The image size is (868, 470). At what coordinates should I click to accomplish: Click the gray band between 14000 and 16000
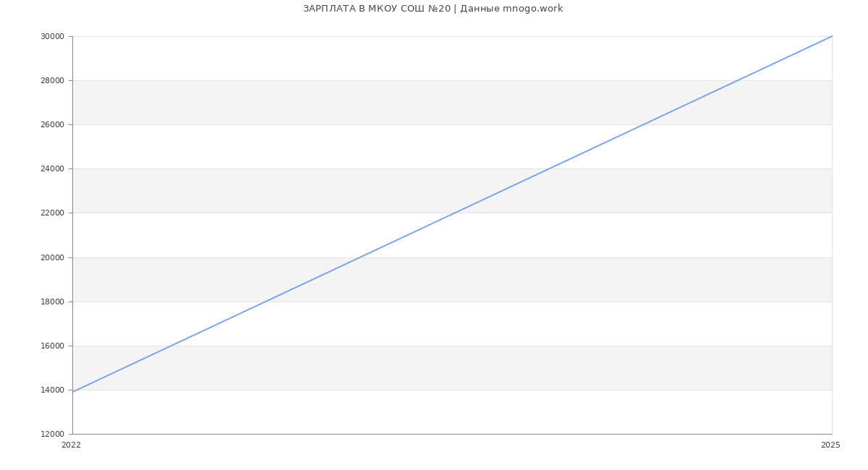[506, 368]
